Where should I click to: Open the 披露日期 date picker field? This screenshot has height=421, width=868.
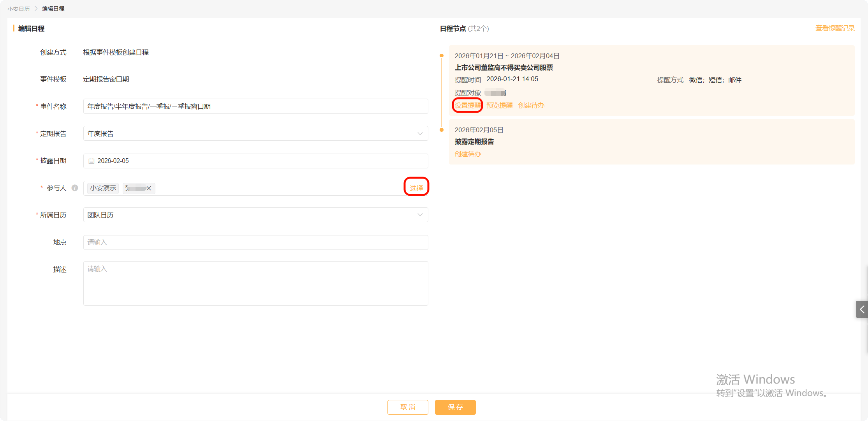click(x=255, y=161)
